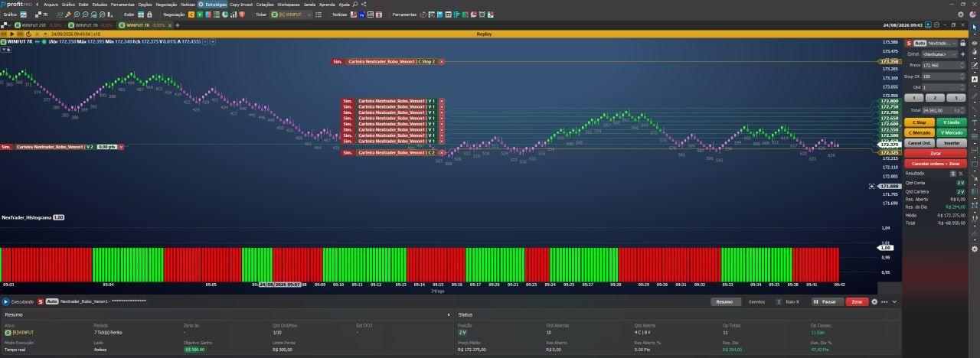The width and height of the screenshot is (980, 358).
Task: Cancel the top V 1 sell order
Action: tap(441, 101)
